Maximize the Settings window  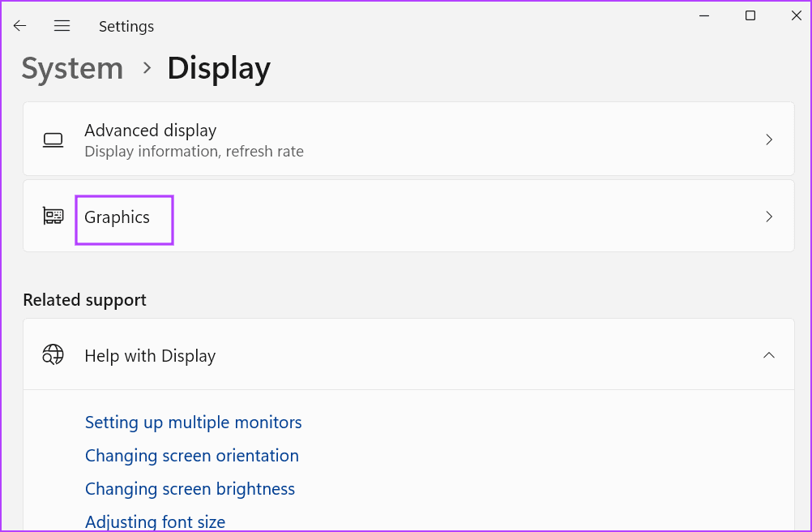pyautogui.click(x=750, y=15)
